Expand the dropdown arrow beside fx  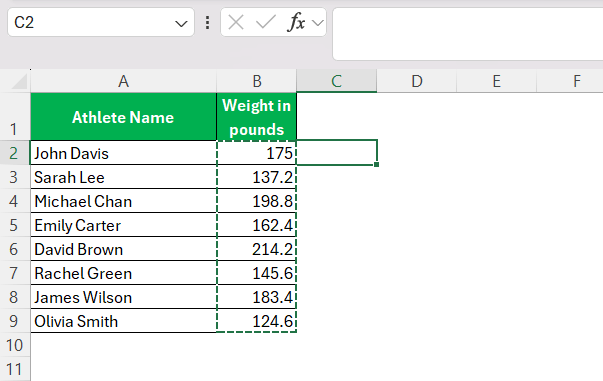coord(318,23)
